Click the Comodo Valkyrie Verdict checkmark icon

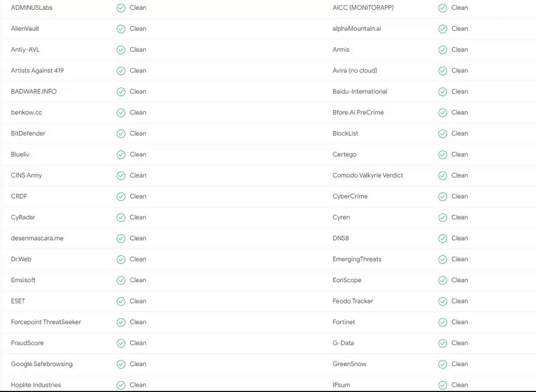pyautogui.click(x=443, y=176)
